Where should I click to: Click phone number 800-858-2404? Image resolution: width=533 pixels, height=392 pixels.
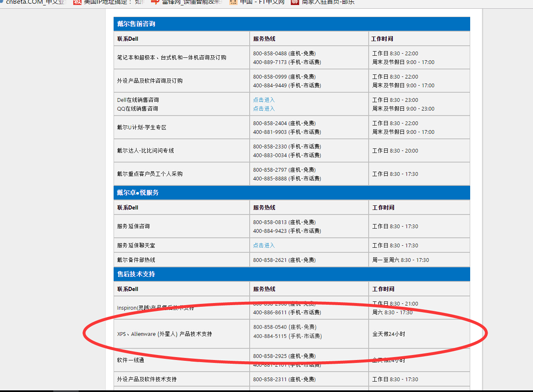tap(270, 123)
